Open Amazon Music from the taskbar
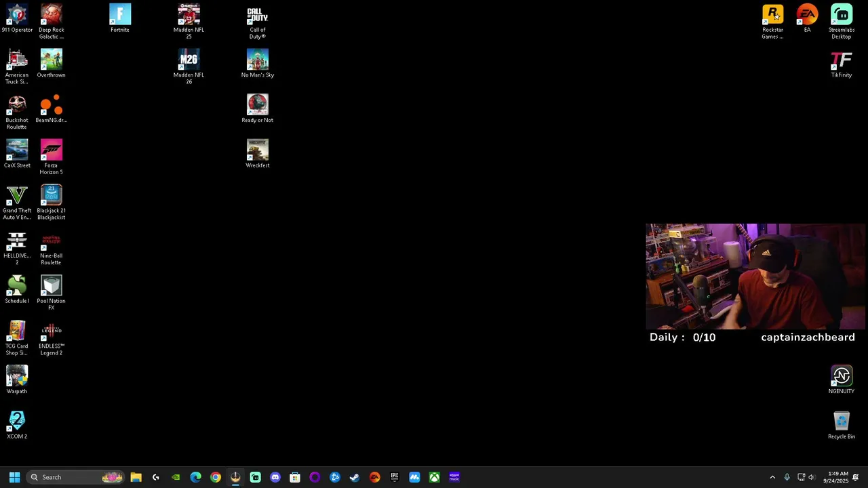Screen dimensions: 868x488 tap(454, 477)
